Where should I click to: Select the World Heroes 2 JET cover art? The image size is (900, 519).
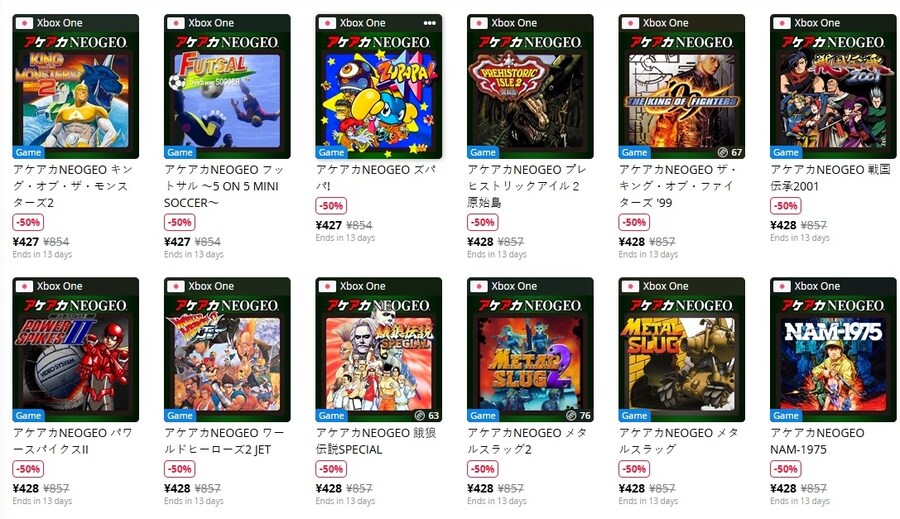[x=227, y=358]
